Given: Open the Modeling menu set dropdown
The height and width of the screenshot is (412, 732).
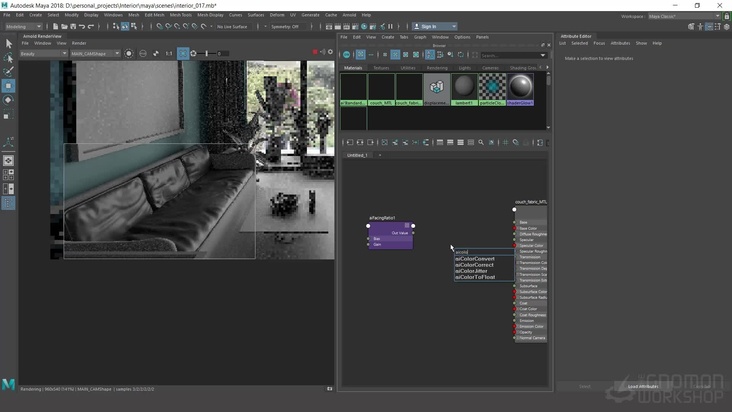Looking at the screenshot, I should point(23,27).
